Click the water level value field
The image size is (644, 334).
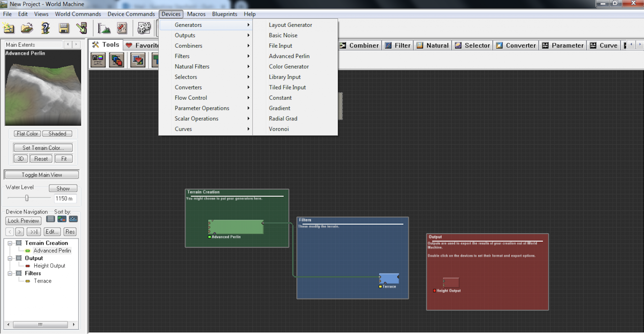[x=65, y=198]
